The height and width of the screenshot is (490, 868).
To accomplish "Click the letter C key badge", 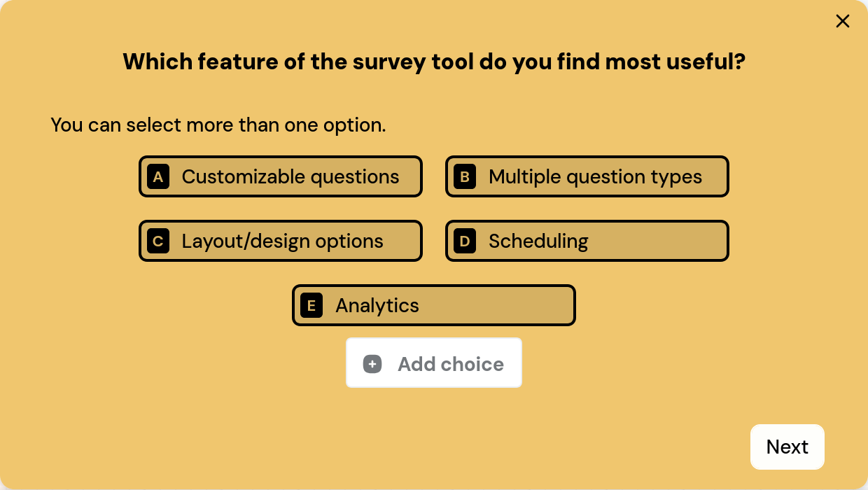I will coord(158,241).
